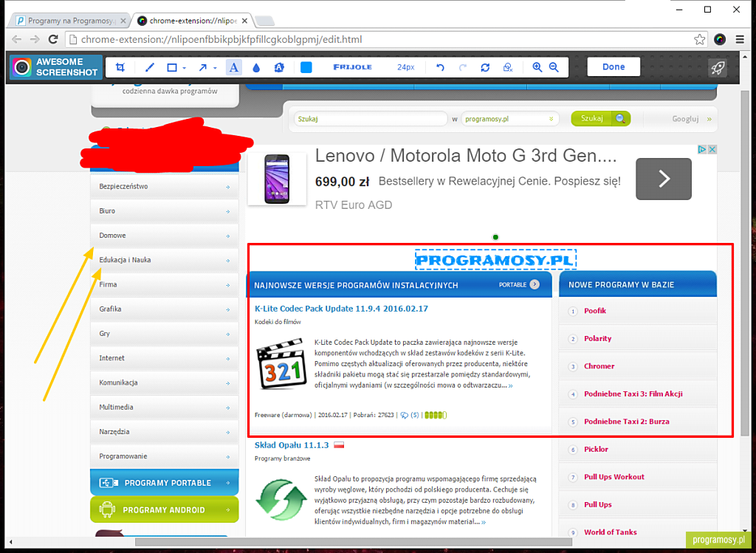
Task: Open the Domowe category
Action: coord(165,236)
